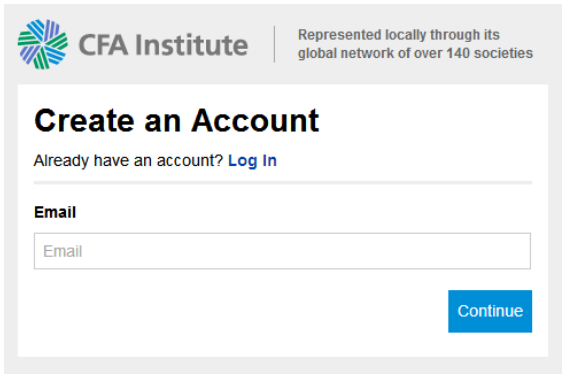Click the right end of Email field
The image size is (565, 376).
coord(519,251)
